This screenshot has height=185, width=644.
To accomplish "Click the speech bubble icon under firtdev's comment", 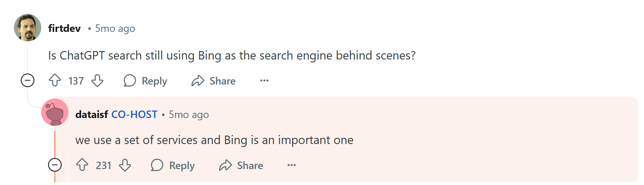I will 130,80.
